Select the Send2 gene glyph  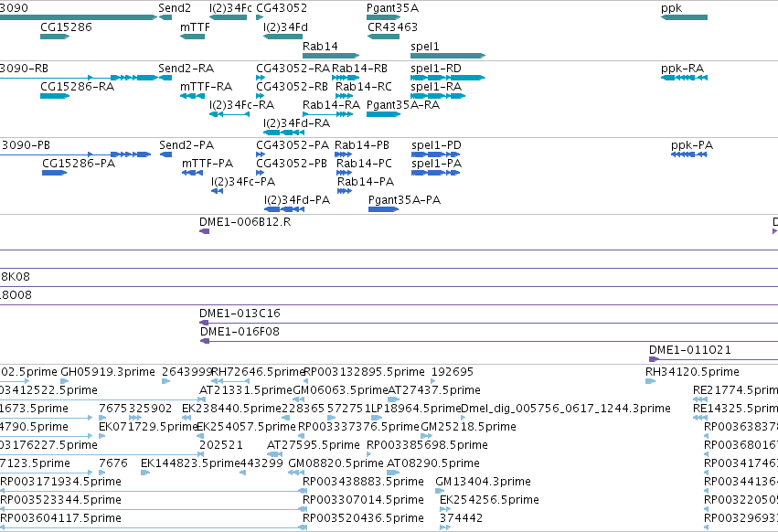coord(165,17)
